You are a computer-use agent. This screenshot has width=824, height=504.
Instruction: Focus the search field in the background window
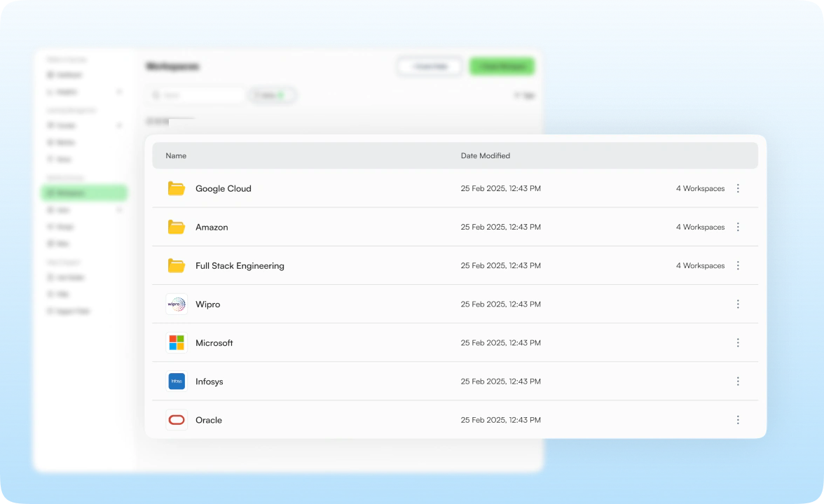tap(197, 95)
